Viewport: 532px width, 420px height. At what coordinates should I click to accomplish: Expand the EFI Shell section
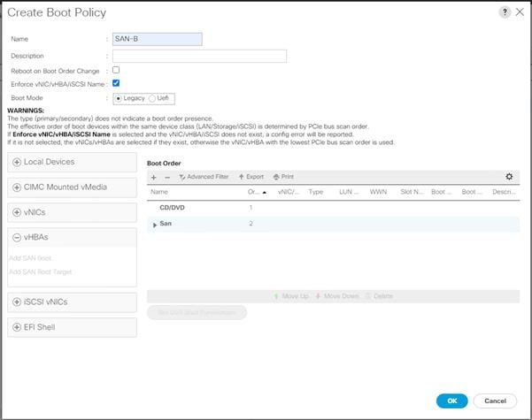click(x=72, y=327)
